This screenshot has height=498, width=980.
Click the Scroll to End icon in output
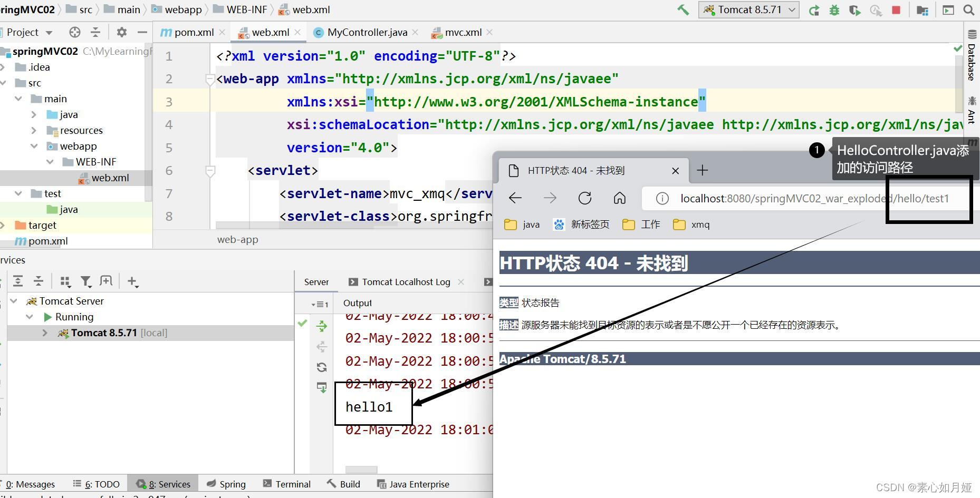[321, 387]
